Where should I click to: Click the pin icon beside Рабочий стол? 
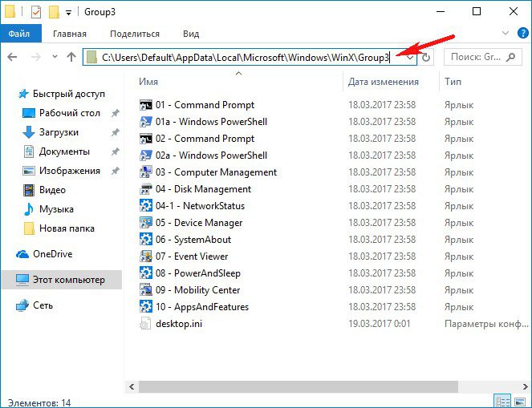pyautogui.click(x=116, y=113)
